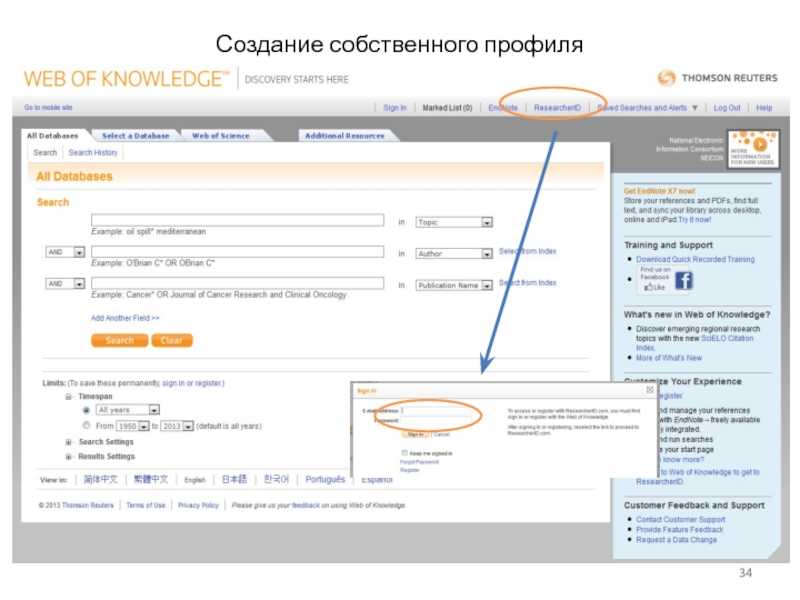This screenshot has height=600, width=800.
Task: Click Try it now! EndNote link
Action: pyautogui.click(x=694, y=219)
